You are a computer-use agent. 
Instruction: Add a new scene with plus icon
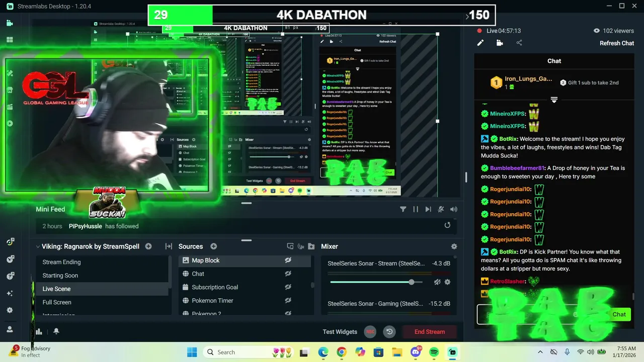(x=148, y=246)
